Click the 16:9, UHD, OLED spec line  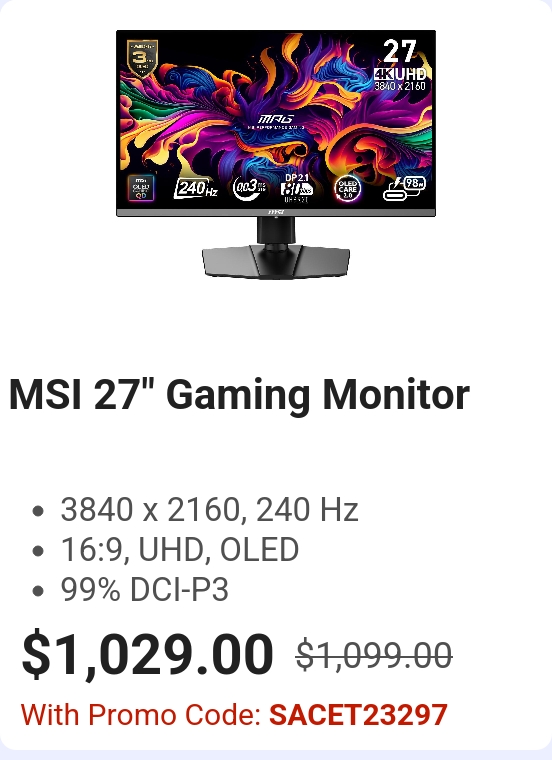179,550
